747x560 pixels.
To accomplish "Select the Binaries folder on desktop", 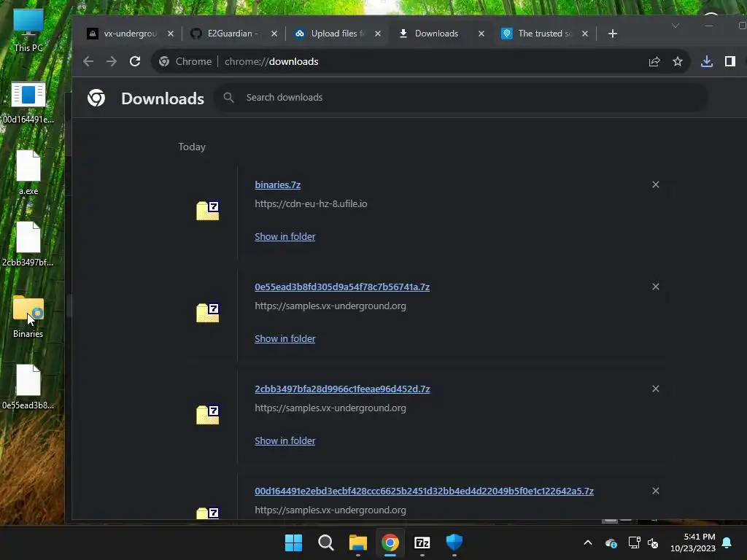I will (28, 316).
